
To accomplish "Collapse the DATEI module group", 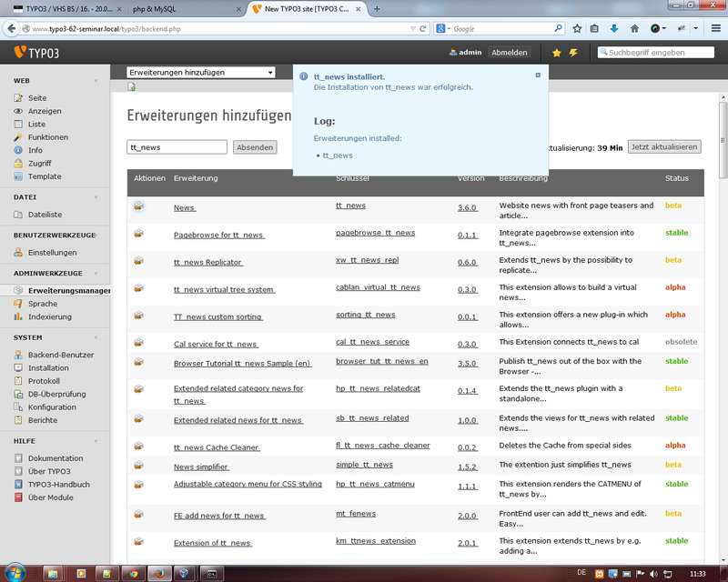I will coord(96,197).
